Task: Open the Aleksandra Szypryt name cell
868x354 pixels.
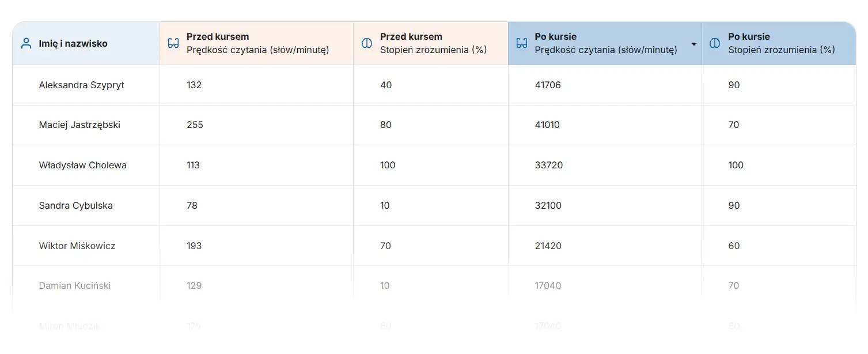Action: 82,85
